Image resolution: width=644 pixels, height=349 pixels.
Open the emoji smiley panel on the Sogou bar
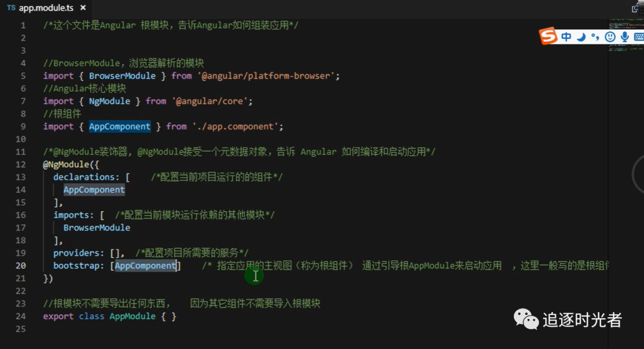pyautogui.click(x=610, y=37)
